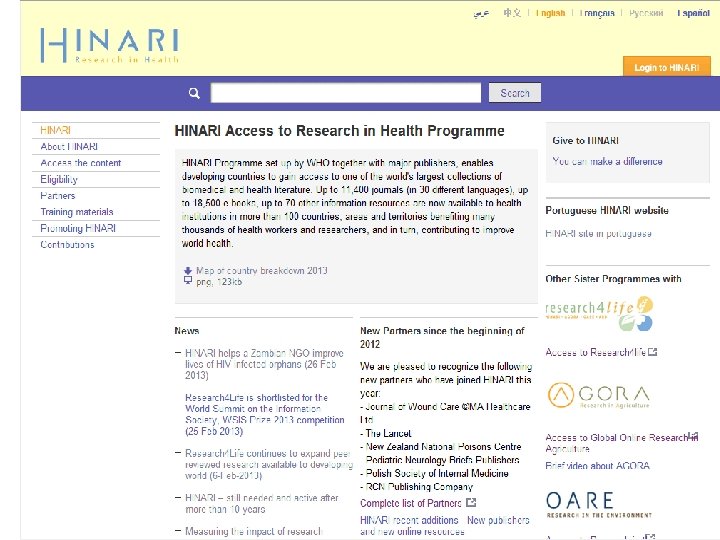
Task: Open Brief video about AGORA link
Action: click(x=597, y=466)
